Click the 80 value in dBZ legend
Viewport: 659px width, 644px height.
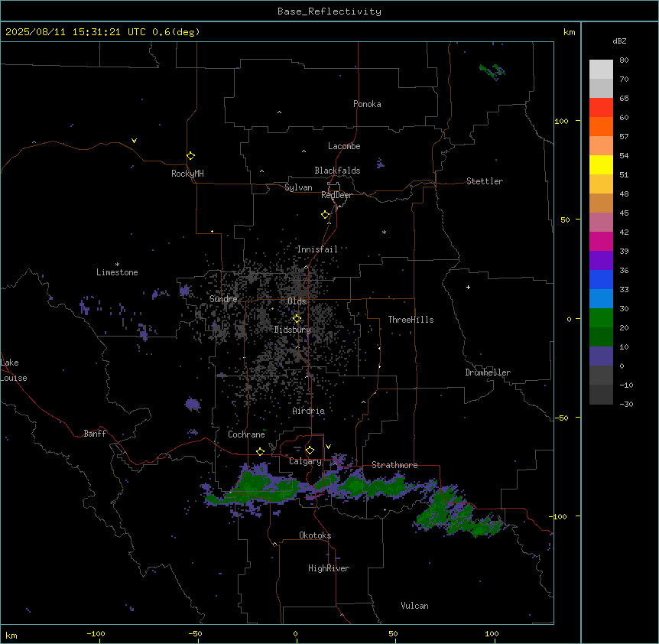point(624,60)
